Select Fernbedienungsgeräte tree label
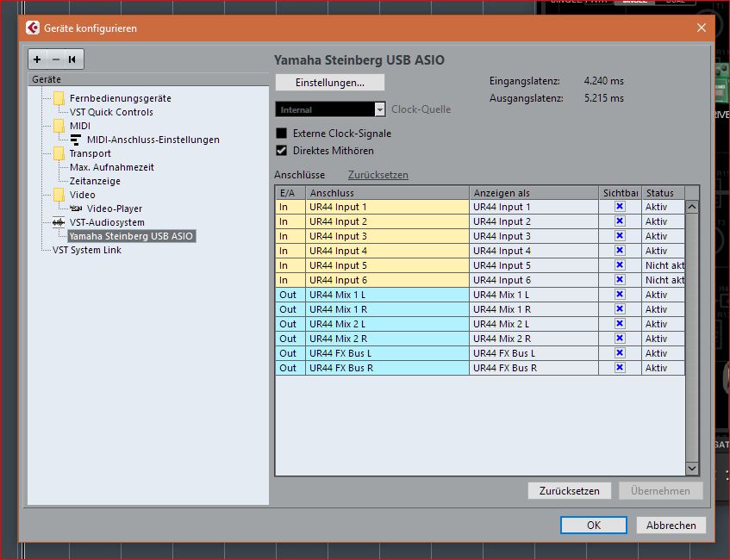The width and height of the screenshot is (730, 560). click(121, 98)
